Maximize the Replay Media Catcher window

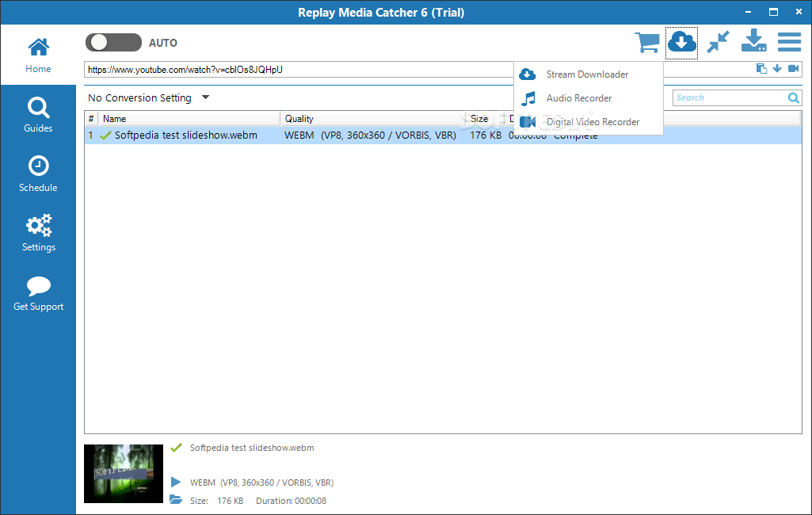[773, 12]
